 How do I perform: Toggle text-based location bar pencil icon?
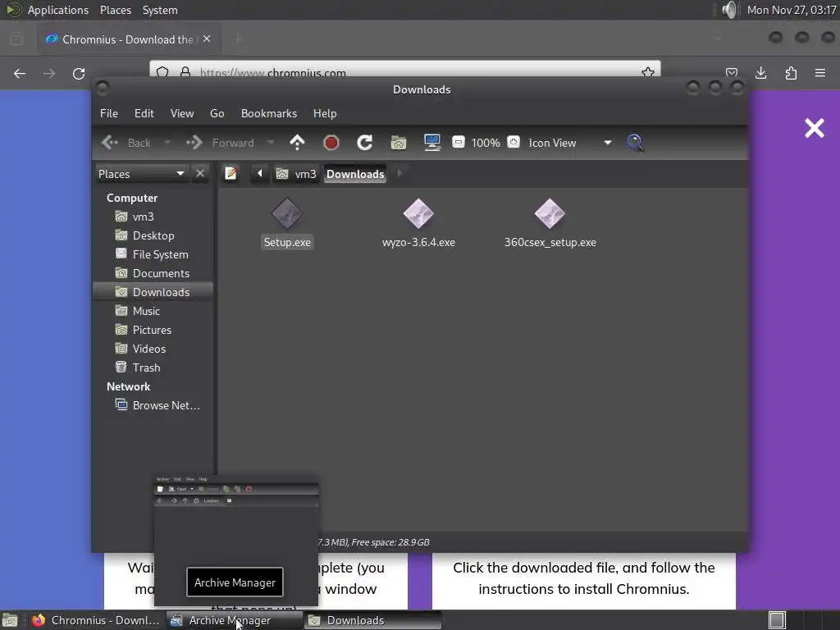click(x=231, y=174)
